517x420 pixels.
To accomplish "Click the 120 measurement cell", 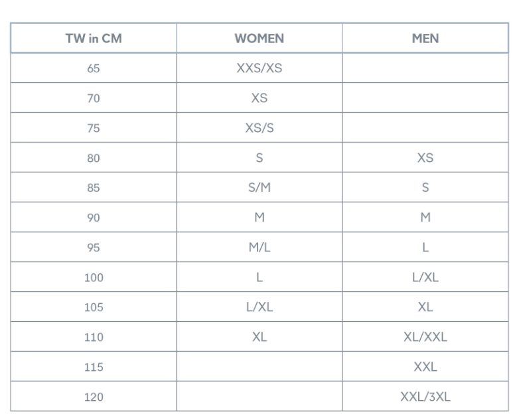I will [x=94, y=397].
